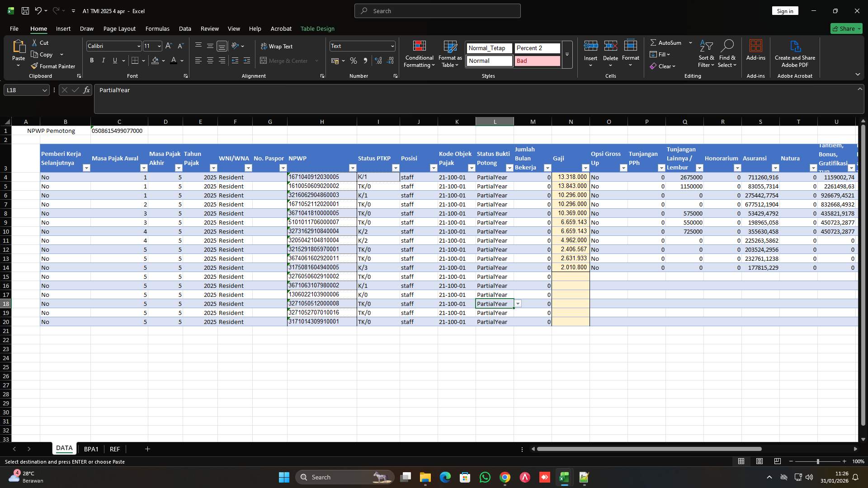Click the Percent Style icon
The height and width of the screenshot is (488, 868).
pyautogui.click(x=354, y=60)
